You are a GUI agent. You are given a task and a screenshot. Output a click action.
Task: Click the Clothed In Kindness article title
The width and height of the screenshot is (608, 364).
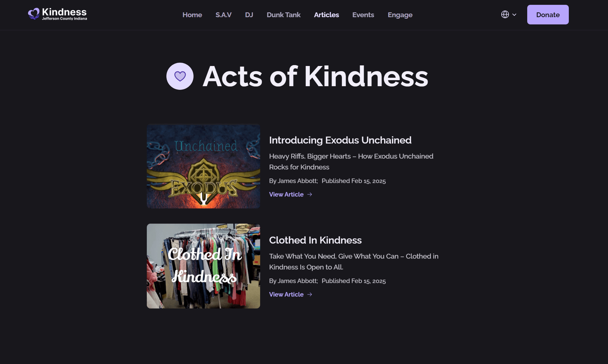click(x=315, y=240)
